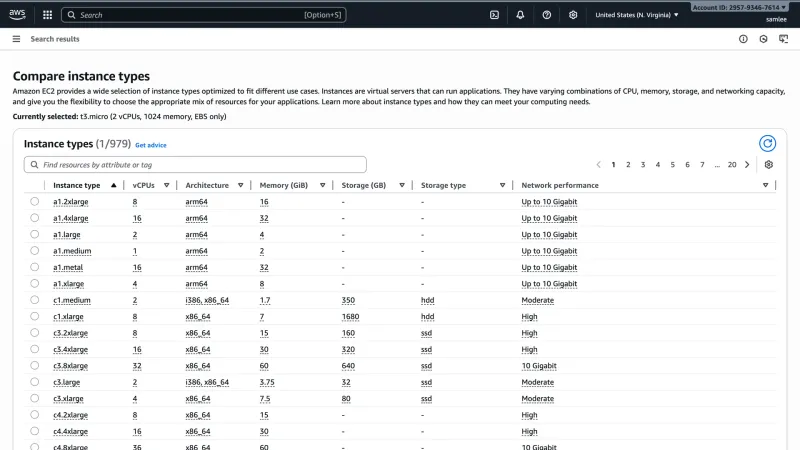This screenshot has width=800, height=450.
Task: Open the clock history icon
Action: [763, 39]
